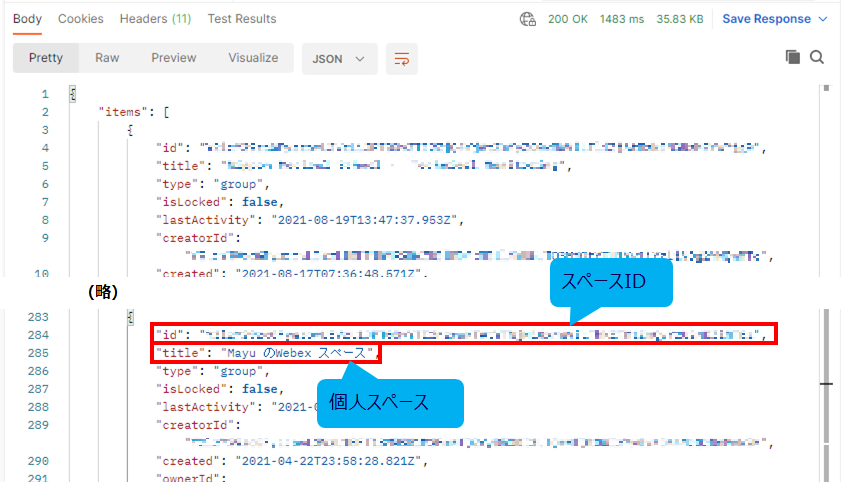Image resolution: width=842 pixels, height=482 pixels.
Task: Click the Save Response button
Action: coord(766,19)
